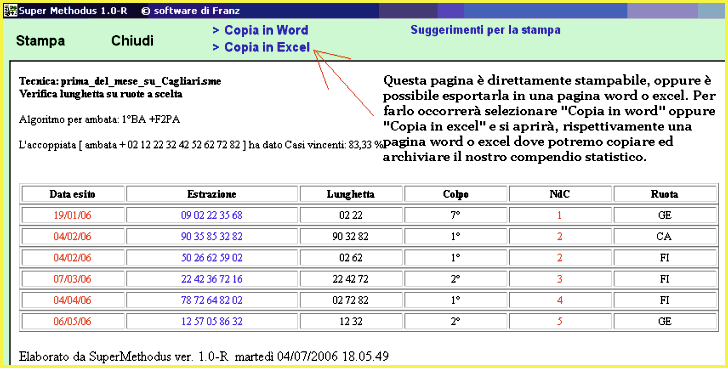The image size is (728, 368).
Task: Click the Ruota cell FI in the 04/04/06 row
Action: click(665, 300)
